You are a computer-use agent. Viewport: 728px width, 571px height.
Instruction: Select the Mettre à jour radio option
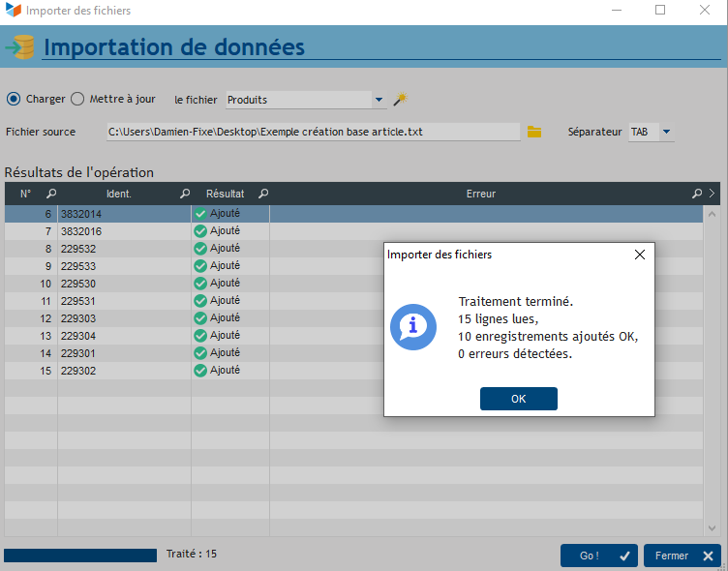(78, 99)
